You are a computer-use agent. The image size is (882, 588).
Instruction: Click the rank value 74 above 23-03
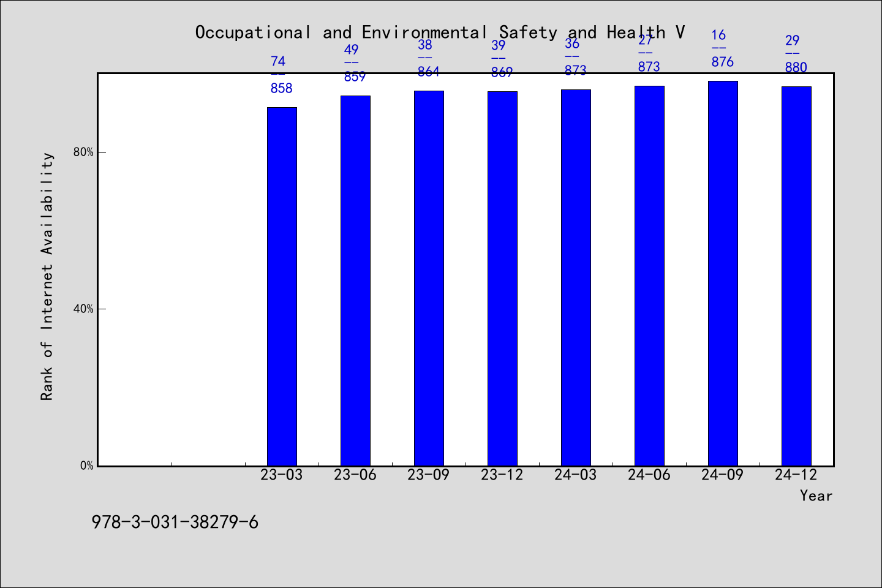278,61
